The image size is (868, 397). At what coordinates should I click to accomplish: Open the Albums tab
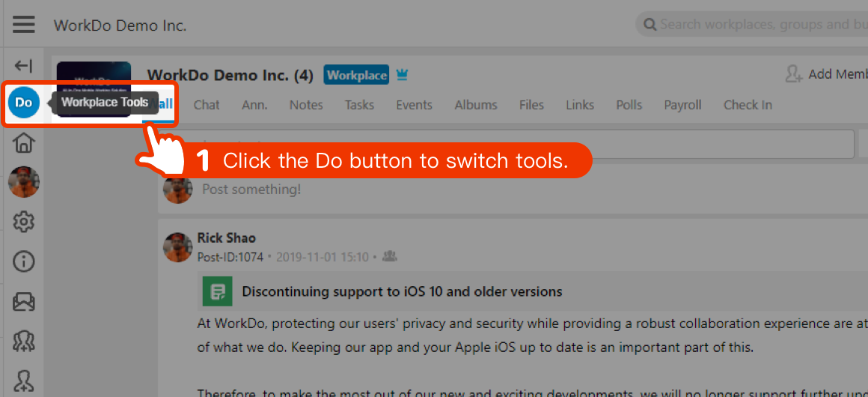[x=476, y=105]
